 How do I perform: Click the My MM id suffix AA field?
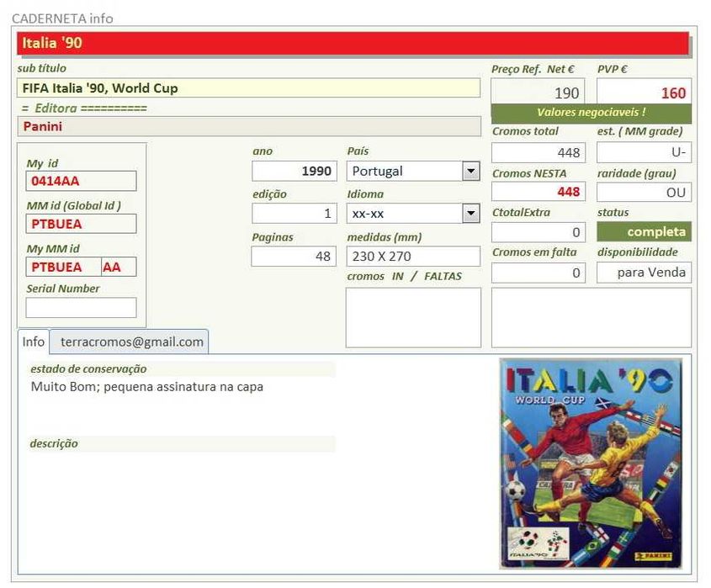119,267
